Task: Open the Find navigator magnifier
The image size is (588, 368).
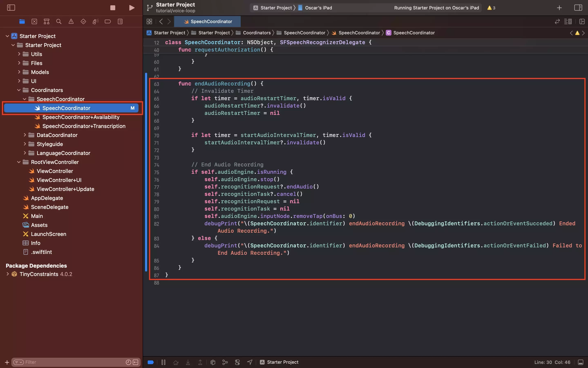Action: point(59,21)
